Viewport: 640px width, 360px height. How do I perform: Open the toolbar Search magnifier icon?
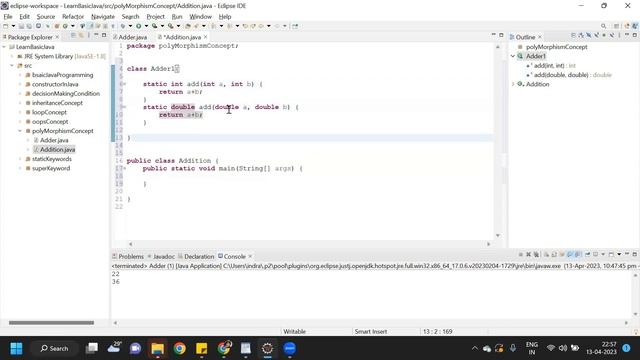(x=604, y=26)
